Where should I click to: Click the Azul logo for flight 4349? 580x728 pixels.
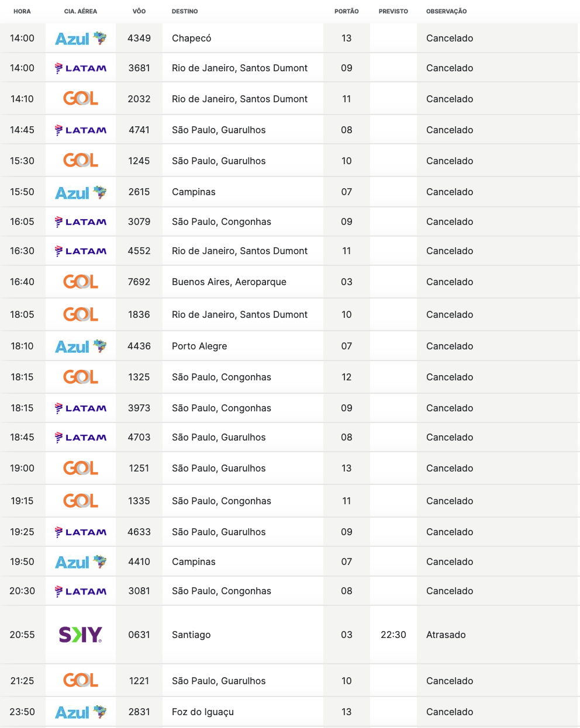coord(81,39)
